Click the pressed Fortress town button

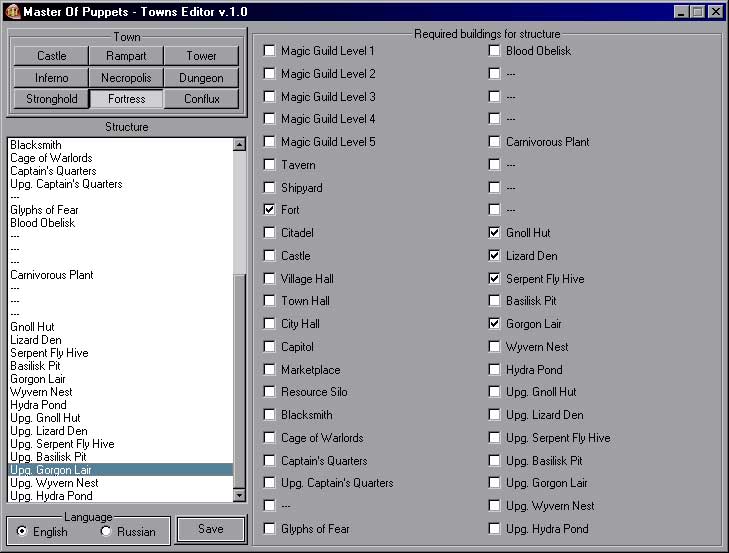point(126,99)
